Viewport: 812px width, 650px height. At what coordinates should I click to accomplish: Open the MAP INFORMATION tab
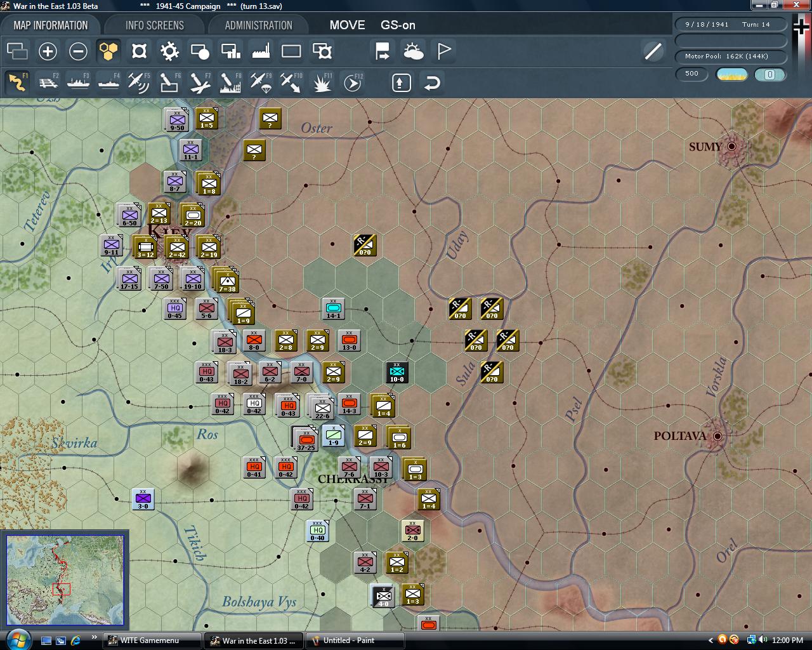tap(51, 25)
